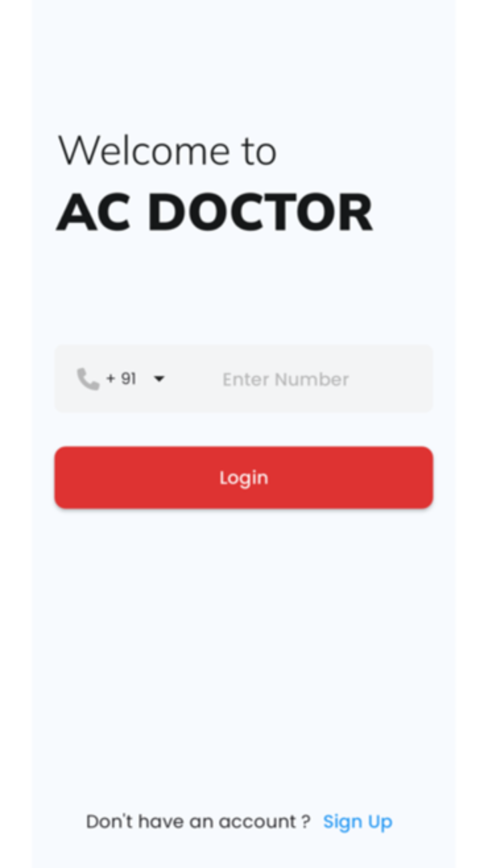This screenshot has width=488, height=868.
Task: Click the gray phone handset icon
Action: tap(88, 379)
